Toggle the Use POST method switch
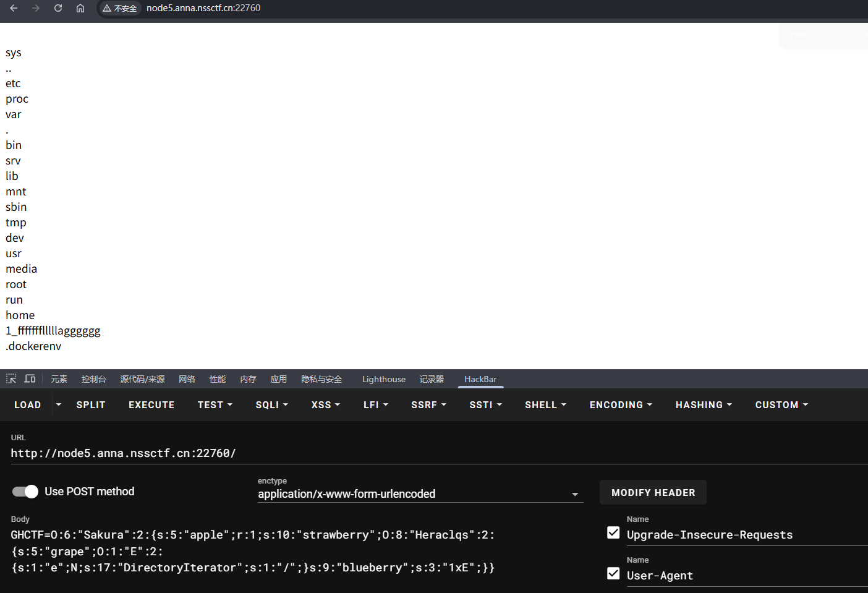The width and height of the screenshot is (868, 593). tap(25, 492)
